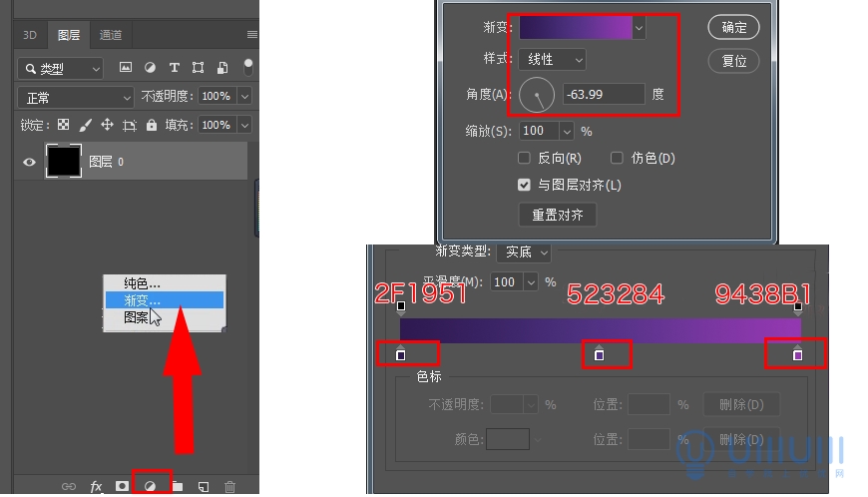
Task: Lock all padlock icon
Action: point(151,125)
